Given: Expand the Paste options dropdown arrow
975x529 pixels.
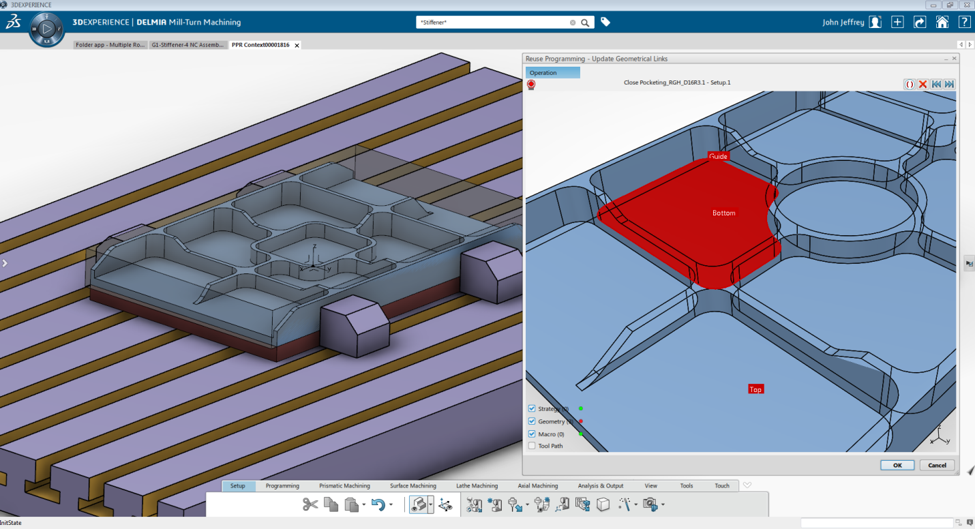Looking at the screenshot, I should 364,506.
